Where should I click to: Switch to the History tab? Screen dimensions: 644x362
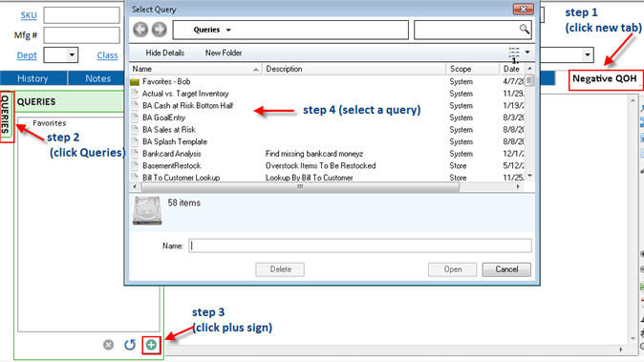[32, 78]
